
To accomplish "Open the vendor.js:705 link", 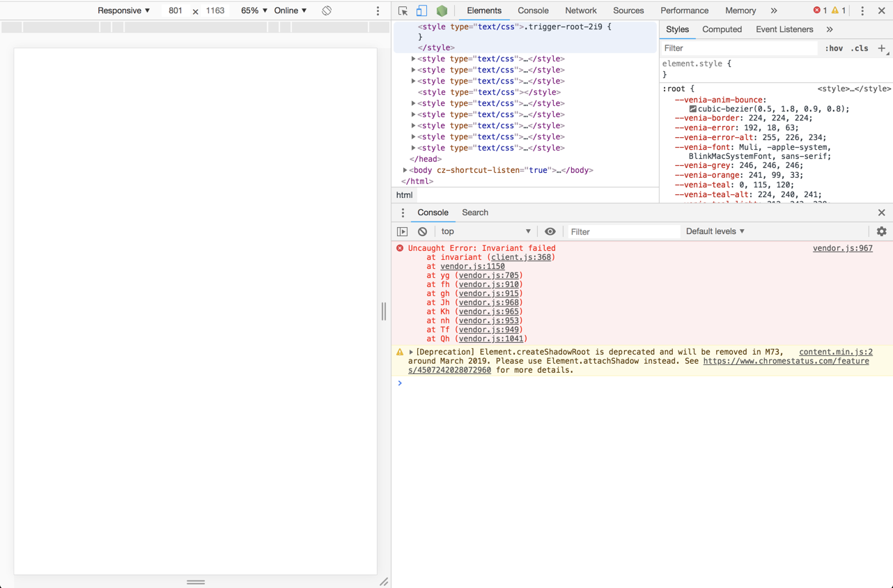I will (x=488, y=275).
